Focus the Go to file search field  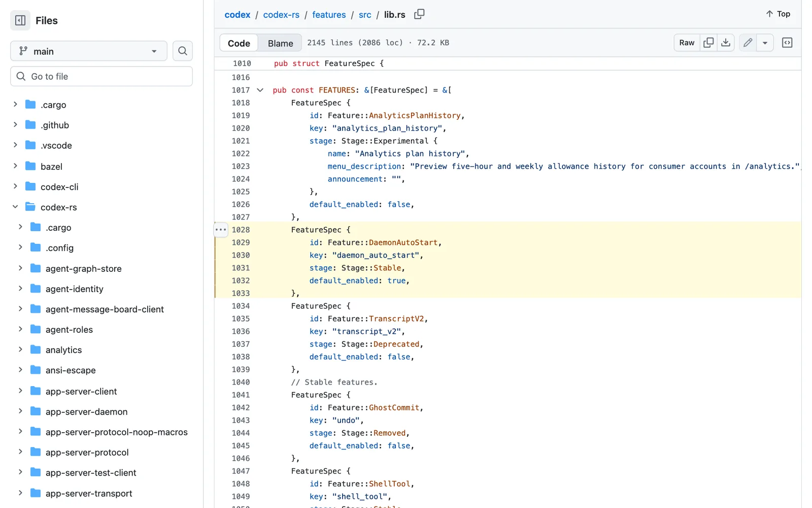(101, 76)
